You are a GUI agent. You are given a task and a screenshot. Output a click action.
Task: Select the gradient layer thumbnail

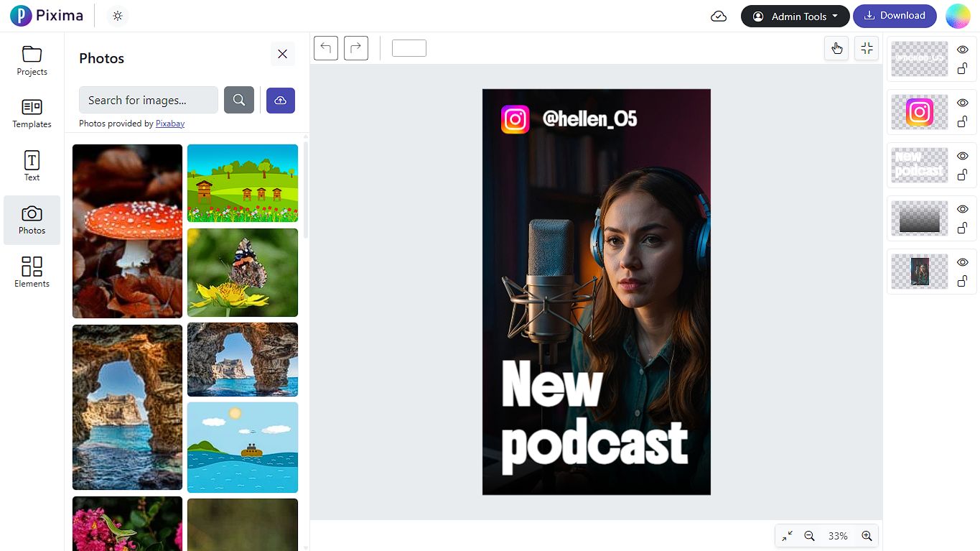point(919,218)
